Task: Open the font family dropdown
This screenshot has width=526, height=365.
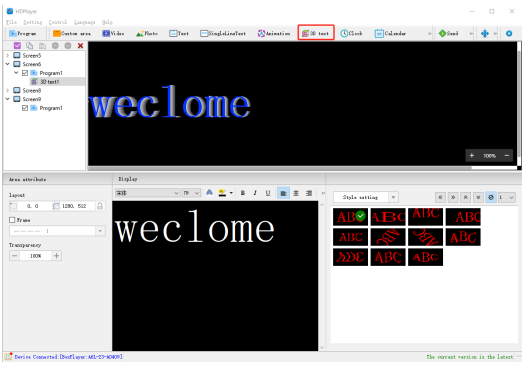Action: pos(176,193)
